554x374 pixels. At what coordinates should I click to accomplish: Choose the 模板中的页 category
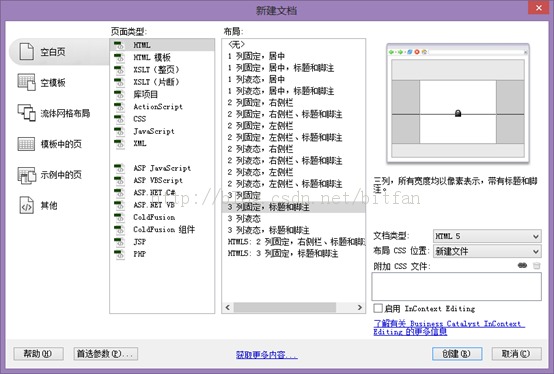pyautogui.click(x=49, y=144)
